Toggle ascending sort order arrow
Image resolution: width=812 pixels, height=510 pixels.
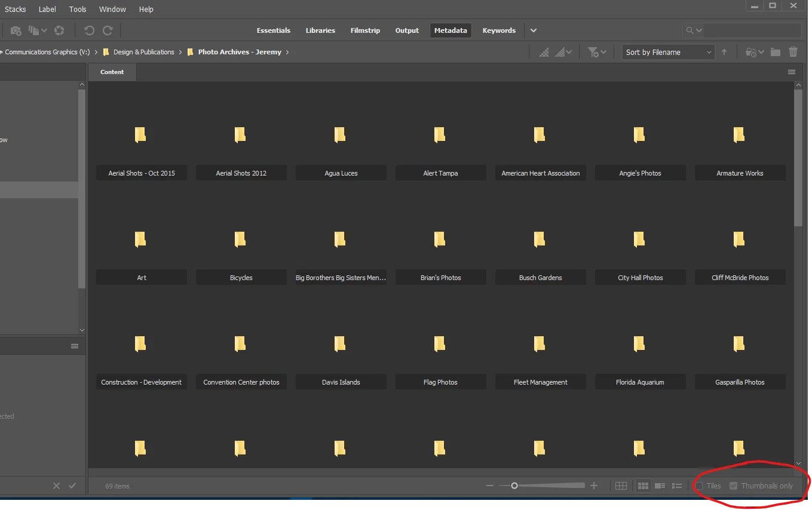724,53
